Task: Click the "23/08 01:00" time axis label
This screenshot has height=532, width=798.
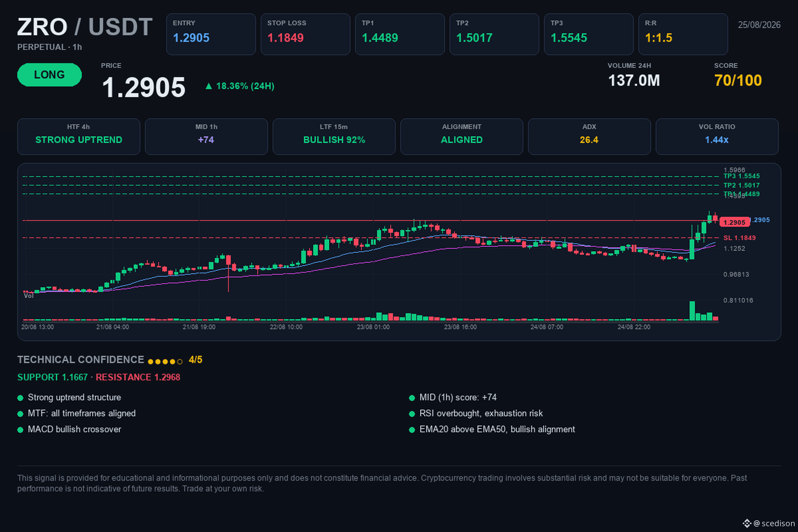Action: (x=373, y=327)
